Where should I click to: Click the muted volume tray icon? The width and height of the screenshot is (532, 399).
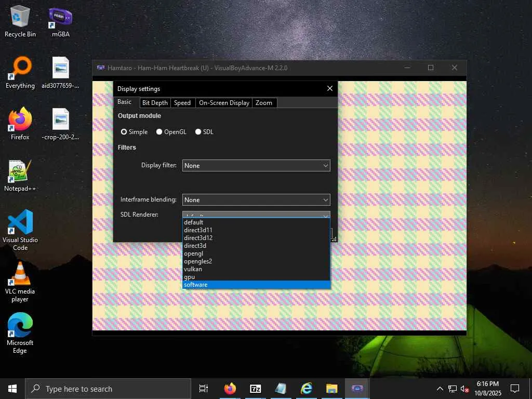[465, 389]
